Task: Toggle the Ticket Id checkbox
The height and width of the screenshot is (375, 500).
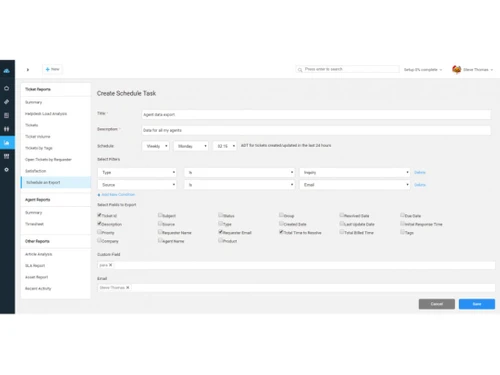Action: 99,215
